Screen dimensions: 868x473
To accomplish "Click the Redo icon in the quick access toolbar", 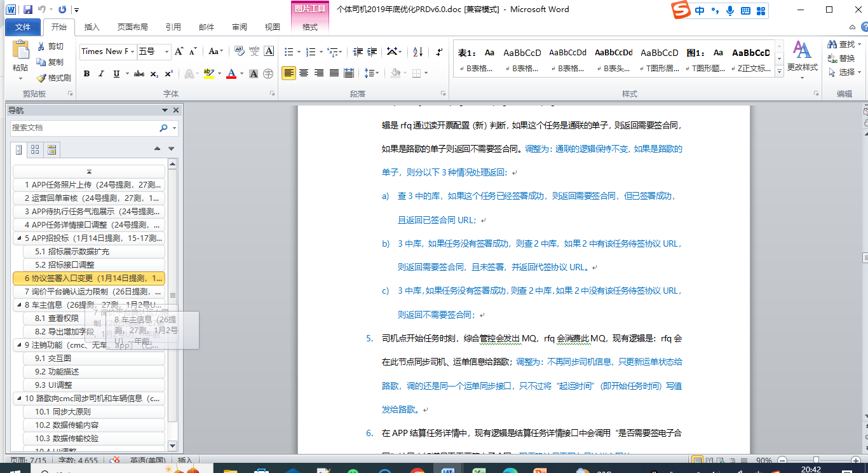I will (x=62, y=10).
